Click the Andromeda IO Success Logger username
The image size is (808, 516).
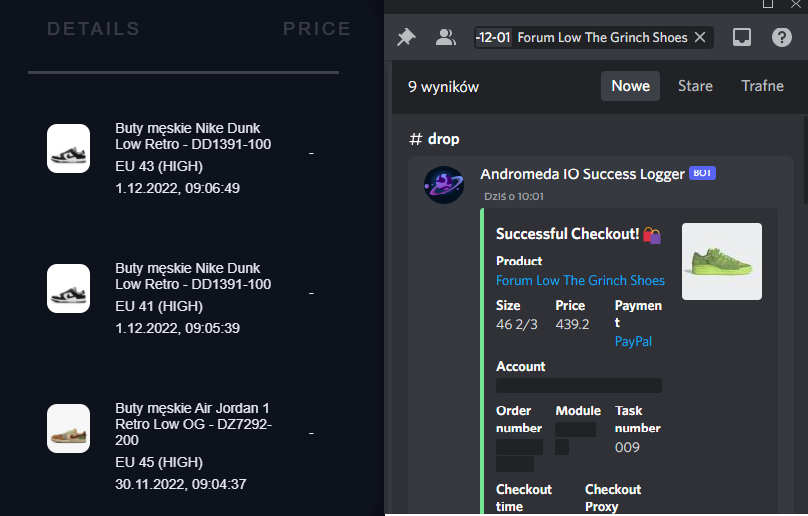click(x=582, y=174)
